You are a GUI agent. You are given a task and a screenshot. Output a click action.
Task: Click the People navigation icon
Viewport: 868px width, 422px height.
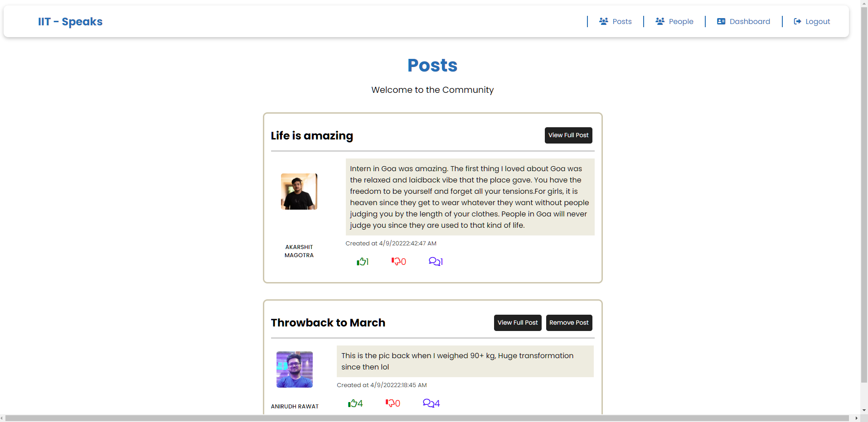[x=659, y=21]
